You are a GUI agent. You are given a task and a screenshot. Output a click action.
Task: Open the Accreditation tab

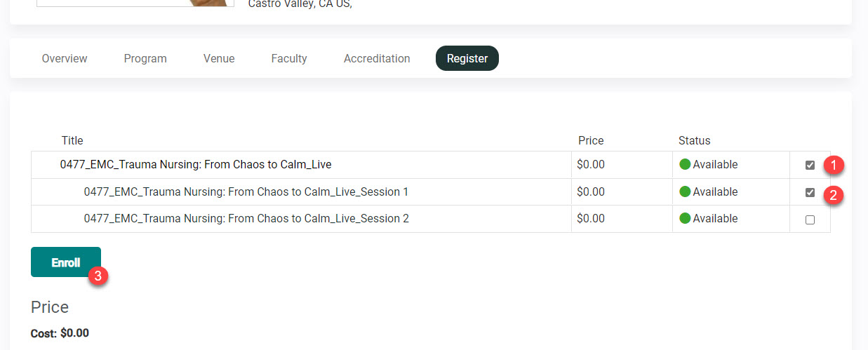(377, 59)
